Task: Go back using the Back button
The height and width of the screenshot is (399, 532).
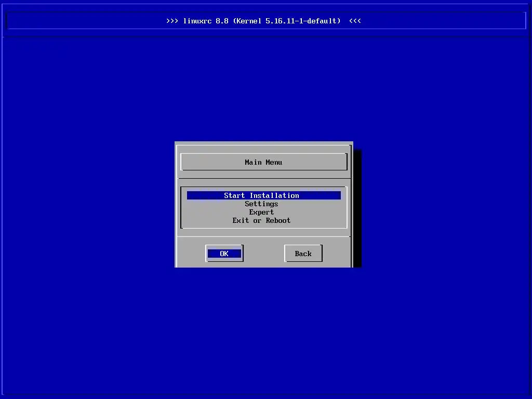Action: 303,254
